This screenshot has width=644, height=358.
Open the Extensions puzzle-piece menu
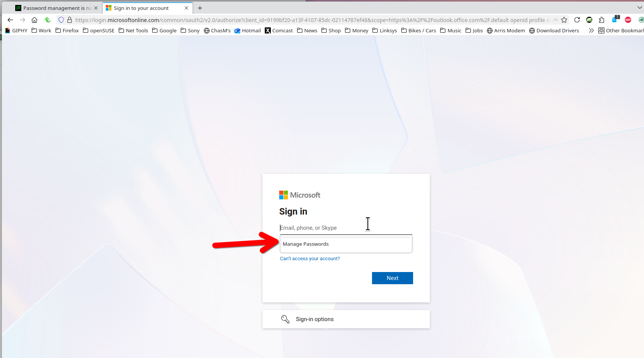(601, 20)
